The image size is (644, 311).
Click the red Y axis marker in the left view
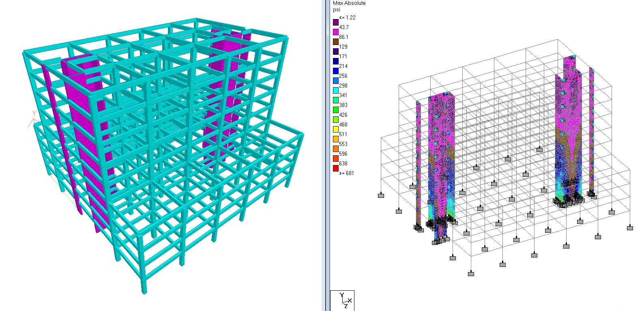pos(33,118)
